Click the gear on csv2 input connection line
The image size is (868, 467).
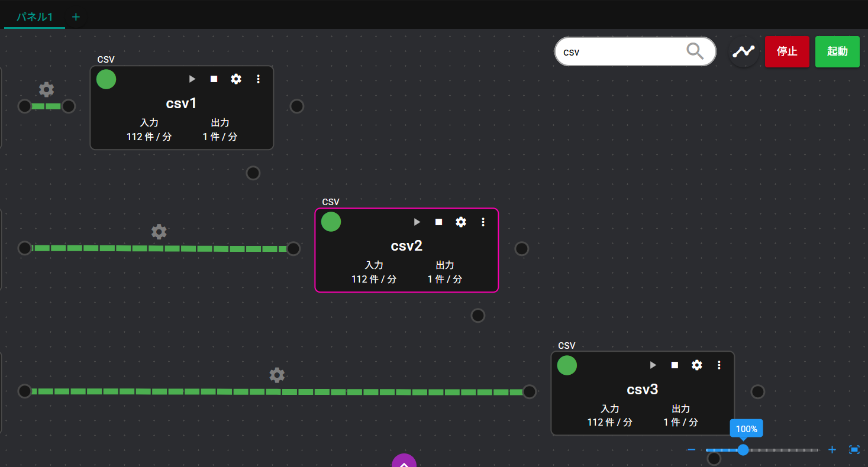(x=159, y=232)
